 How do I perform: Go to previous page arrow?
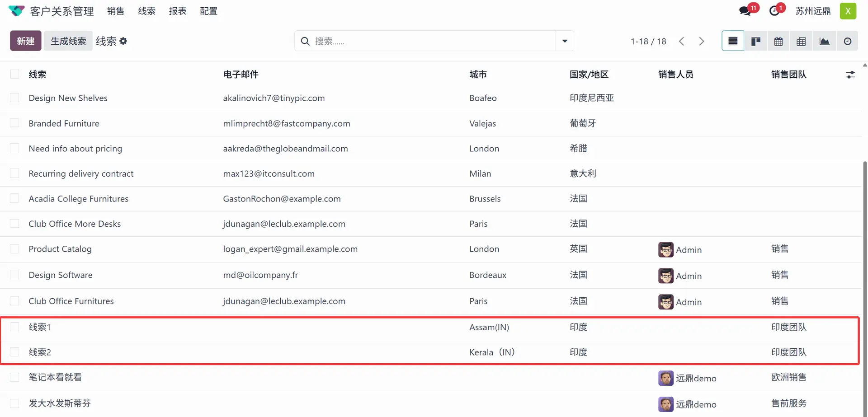682,41
